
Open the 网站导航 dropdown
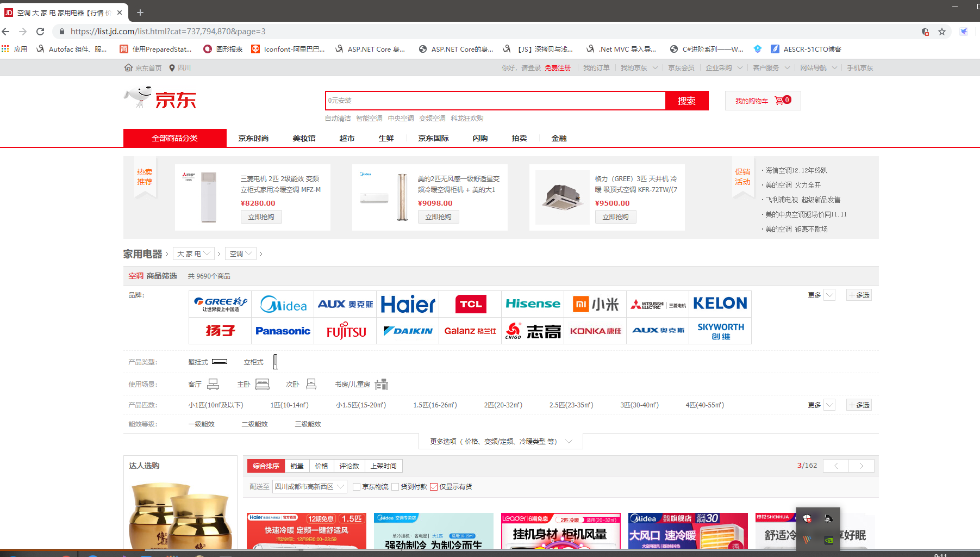[x=819, y=68]
